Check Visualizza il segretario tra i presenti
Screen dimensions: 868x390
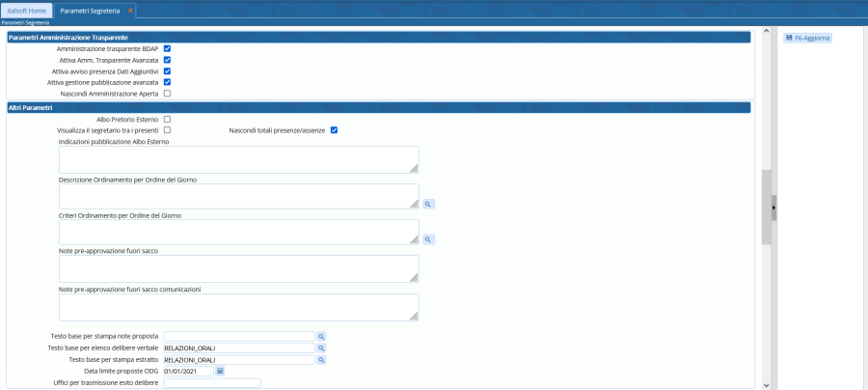click(167, 129)
